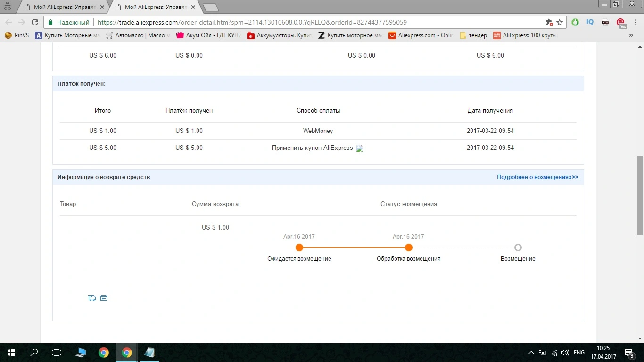This screenshot has height=362, width=644.
Task: Bookmark this page with the star icon
Action: pyautogui.click(x=560, y=22)
